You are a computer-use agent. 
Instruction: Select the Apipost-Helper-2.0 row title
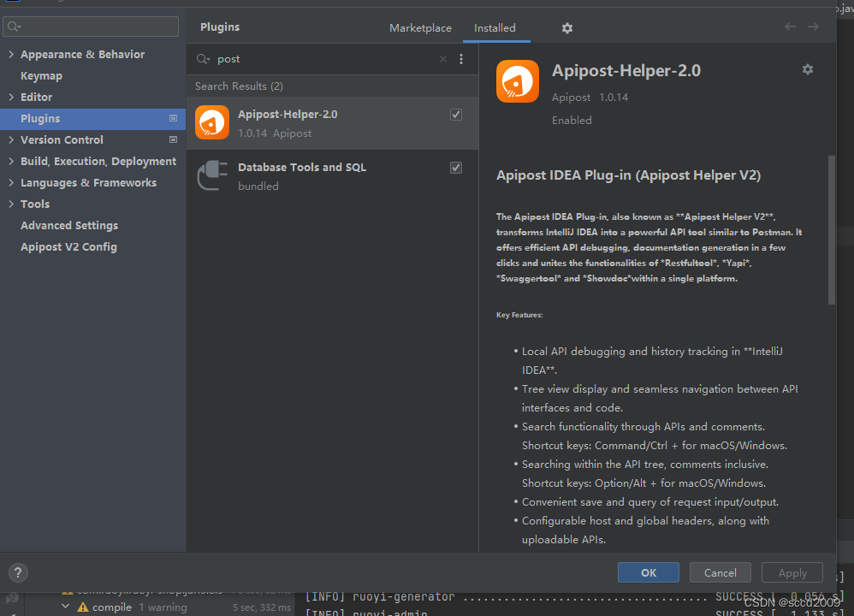[x=288, y=115]
